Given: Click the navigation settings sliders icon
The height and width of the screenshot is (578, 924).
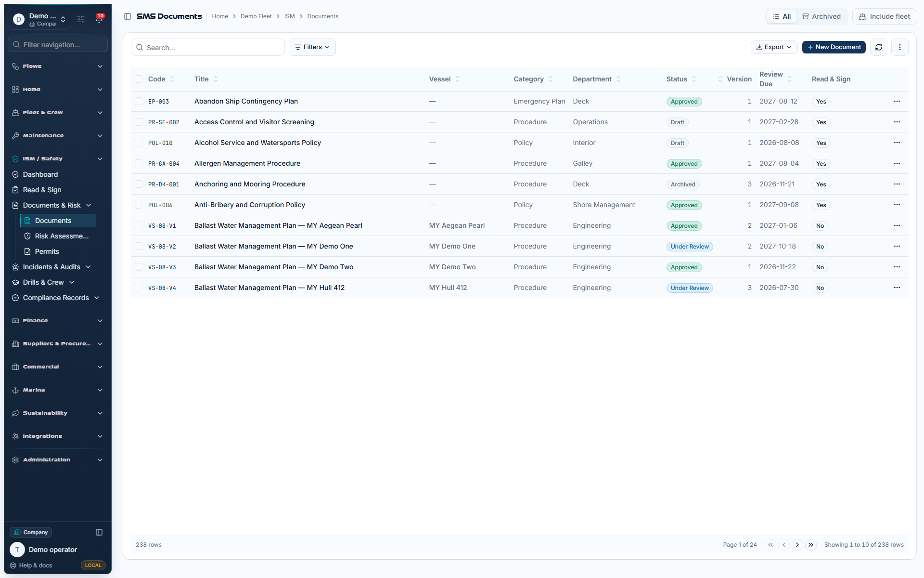Looking at the screenshot, I should pos(81,19).
